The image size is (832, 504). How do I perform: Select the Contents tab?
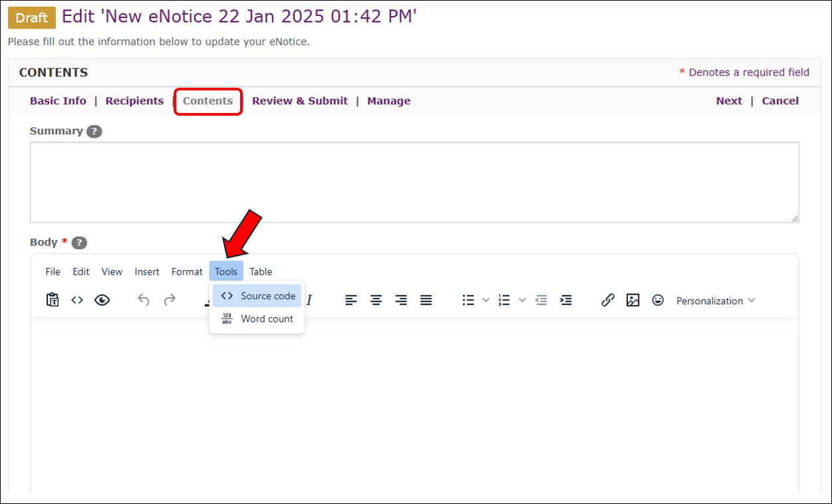[208, 101]
